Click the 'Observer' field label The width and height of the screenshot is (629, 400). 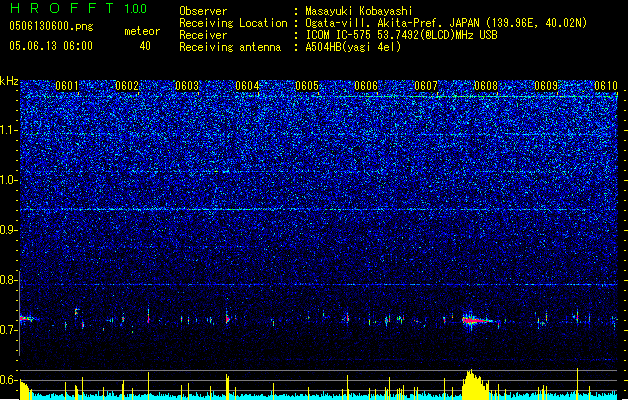[x=203, y=11]
